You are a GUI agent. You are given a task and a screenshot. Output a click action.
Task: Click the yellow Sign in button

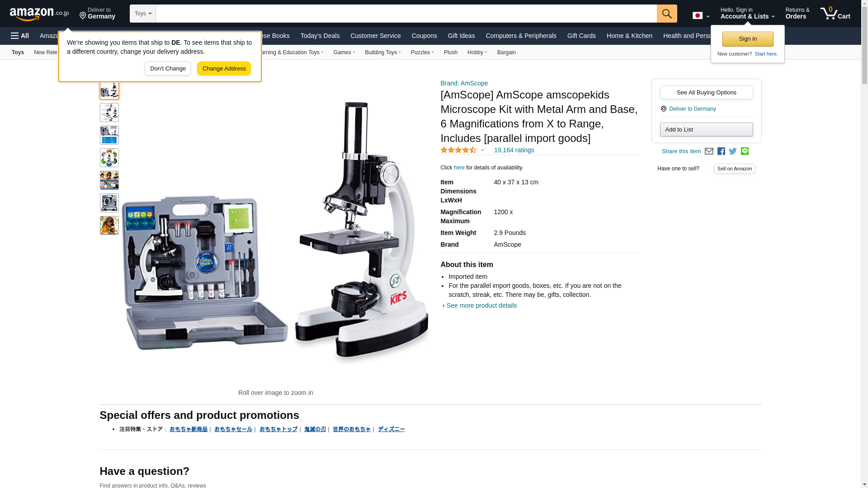[748, 39]
